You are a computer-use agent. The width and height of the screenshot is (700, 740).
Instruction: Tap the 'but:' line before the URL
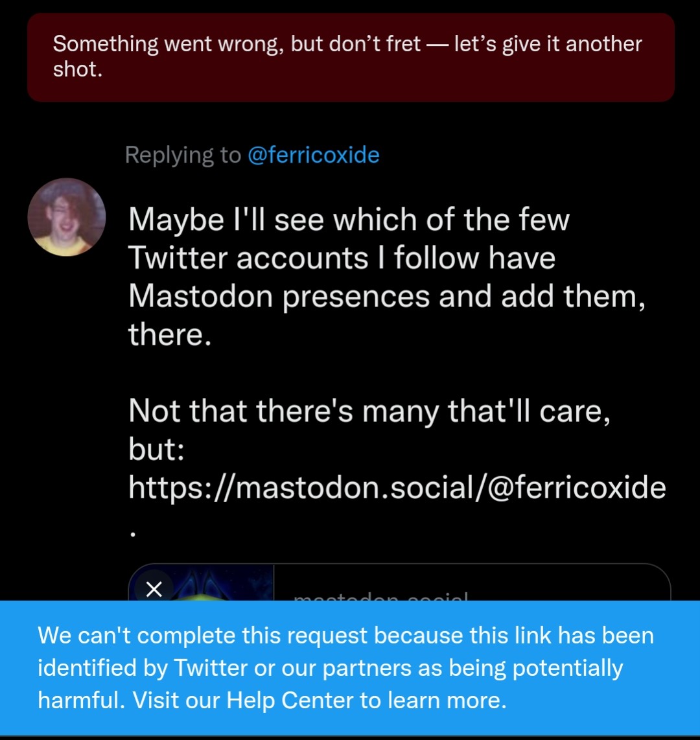(x=157, y=450)
